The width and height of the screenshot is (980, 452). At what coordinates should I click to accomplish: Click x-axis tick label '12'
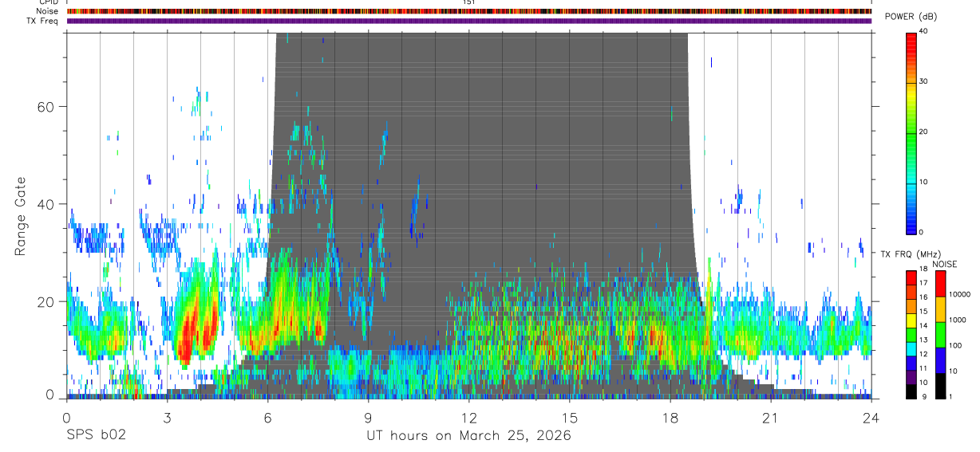click(469, 417)
